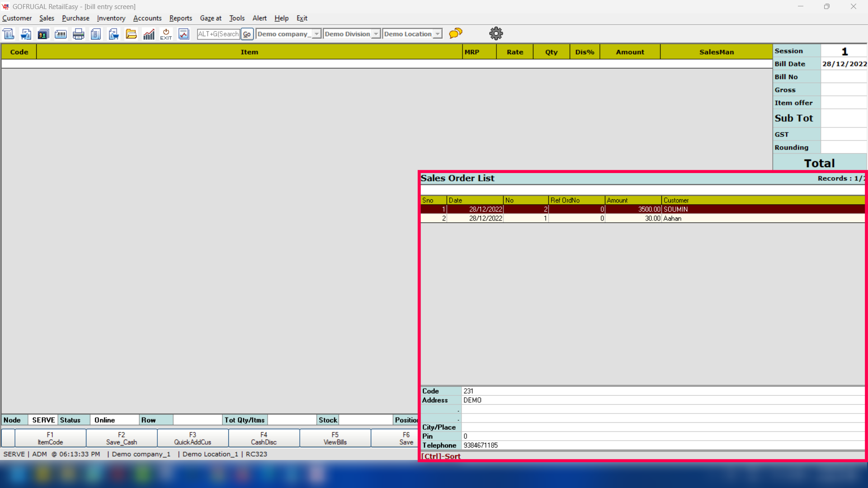Open the Inventory menu
The width and height of the screenshot is (868, 488).
coord(111,18)
